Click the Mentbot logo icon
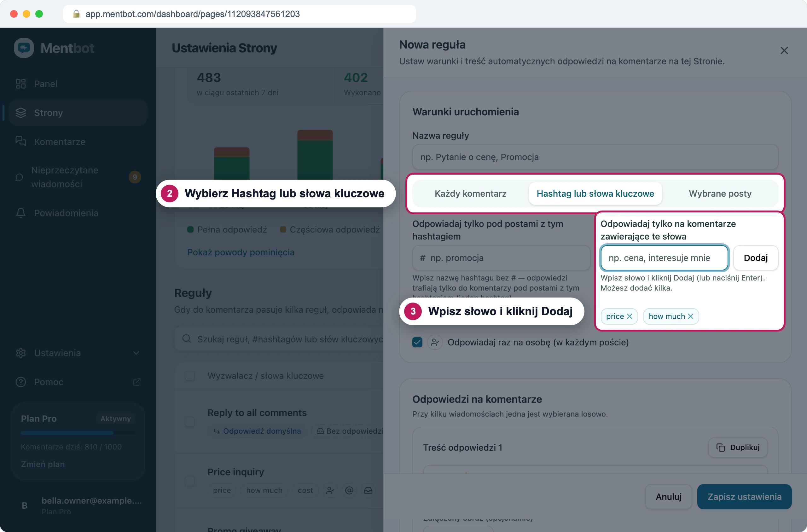 tap(24, 48)
